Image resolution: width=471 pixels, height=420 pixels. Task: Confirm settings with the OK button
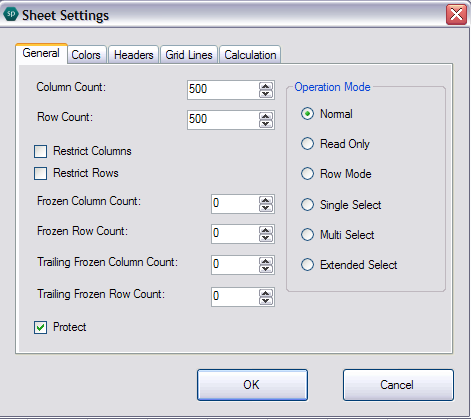[x=252, y=385]
